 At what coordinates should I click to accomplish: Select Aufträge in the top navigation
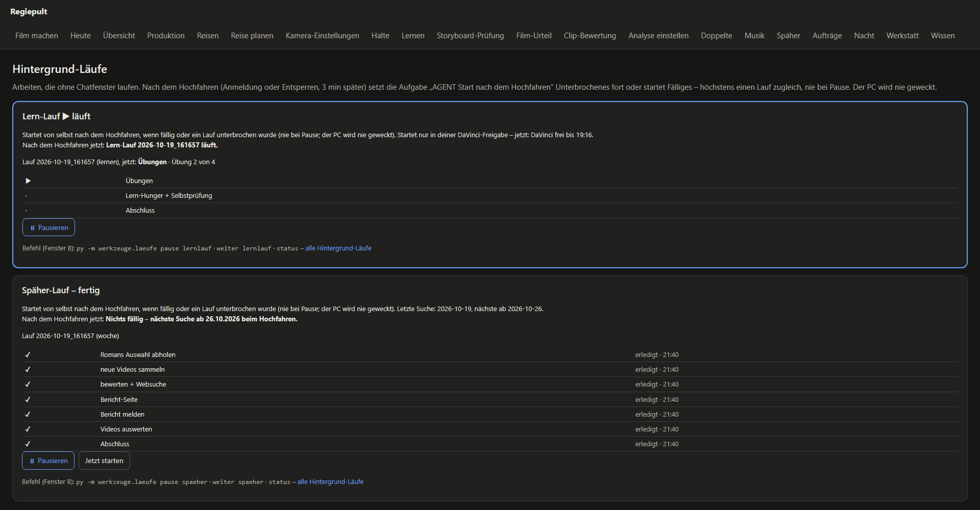827,36
